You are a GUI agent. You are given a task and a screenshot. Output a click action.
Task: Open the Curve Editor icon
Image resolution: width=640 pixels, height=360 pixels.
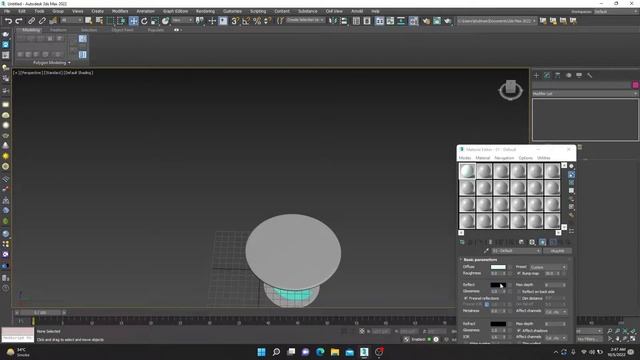click(390, 21)
